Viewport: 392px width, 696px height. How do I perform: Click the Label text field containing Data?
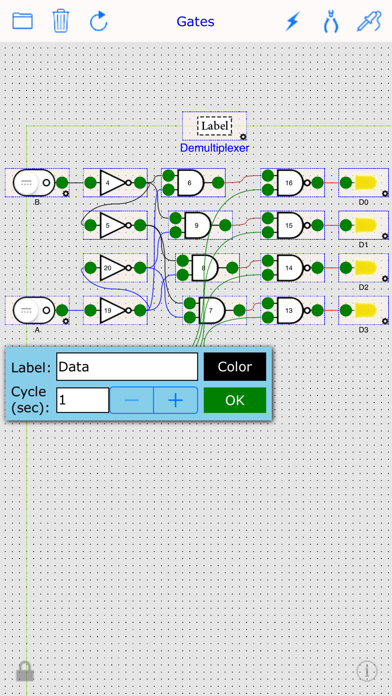point(127,367)
